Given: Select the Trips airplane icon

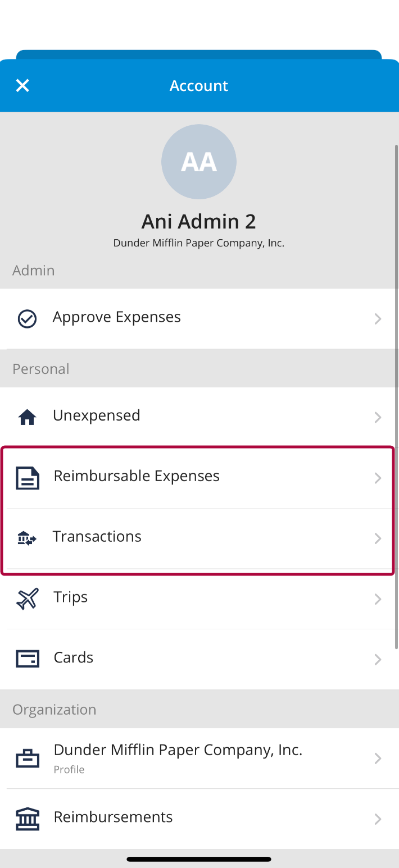Looking at the screenshot, I should coord(27,599).
